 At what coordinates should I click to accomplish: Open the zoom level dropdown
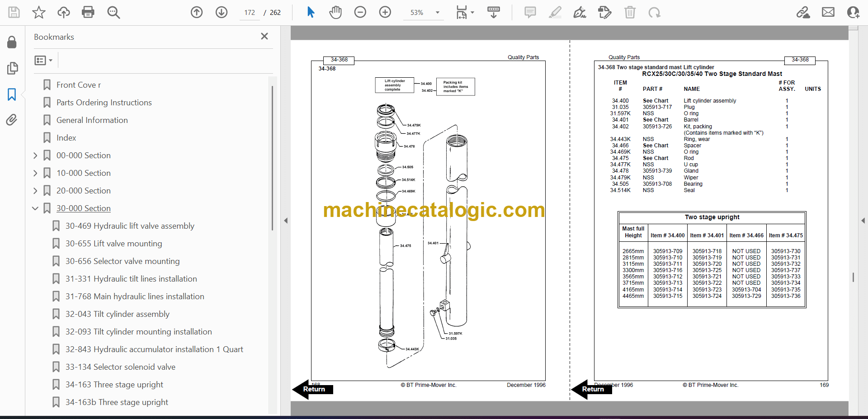click(x=437, y=13)
